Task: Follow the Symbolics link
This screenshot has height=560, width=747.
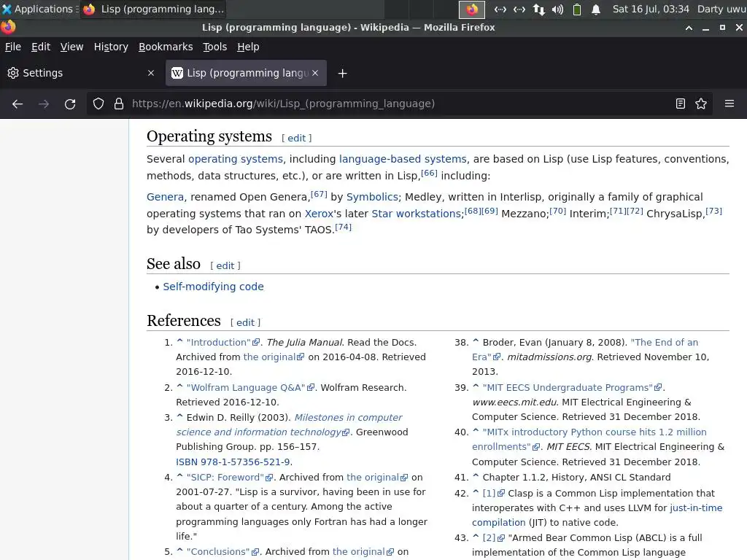Action: [372, 197]
